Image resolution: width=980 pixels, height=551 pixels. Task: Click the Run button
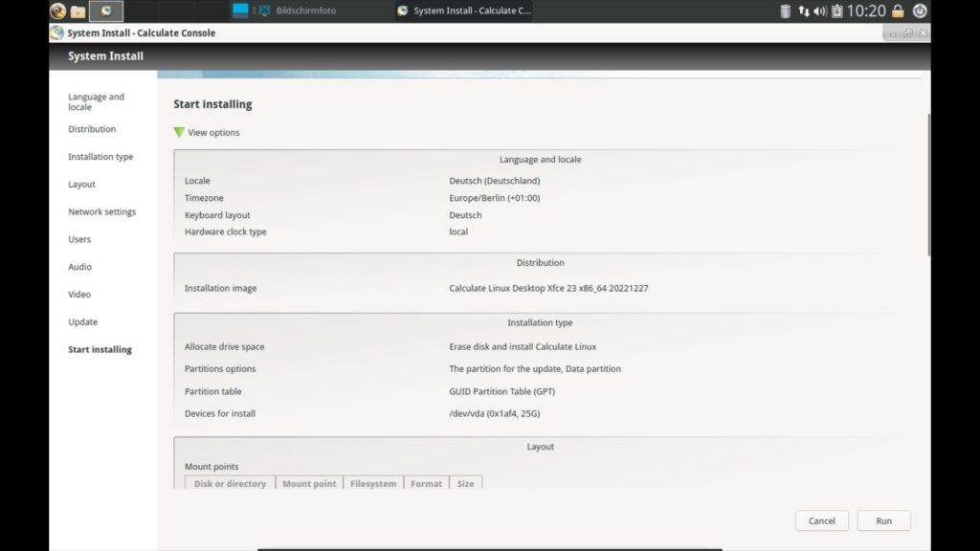[883, 520]
